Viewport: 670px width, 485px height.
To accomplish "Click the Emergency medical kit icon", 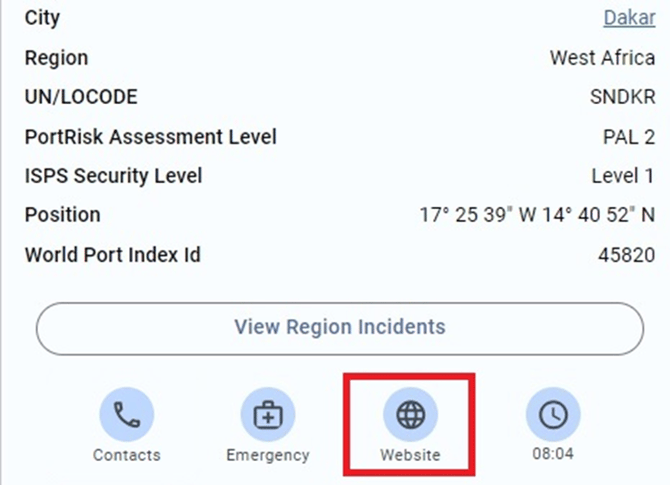I will click(268, 415).
